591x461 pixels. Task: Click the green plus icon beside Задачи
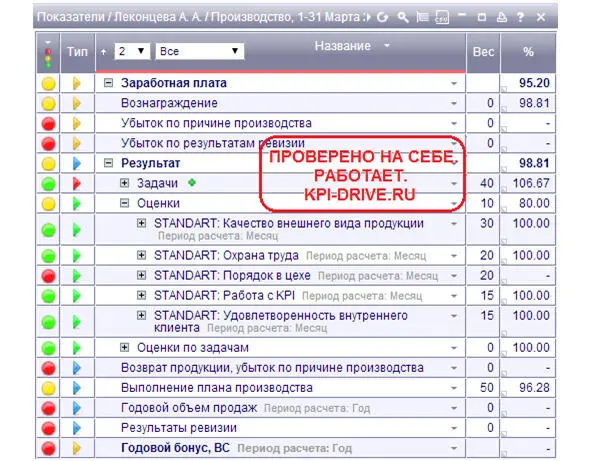point(192,183)
